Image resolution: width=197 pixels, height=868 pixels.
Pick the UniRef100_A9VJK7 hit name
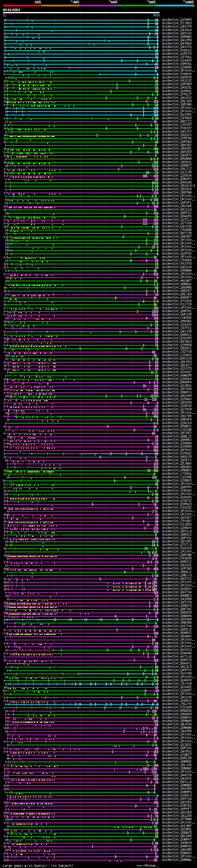point(177,131)
